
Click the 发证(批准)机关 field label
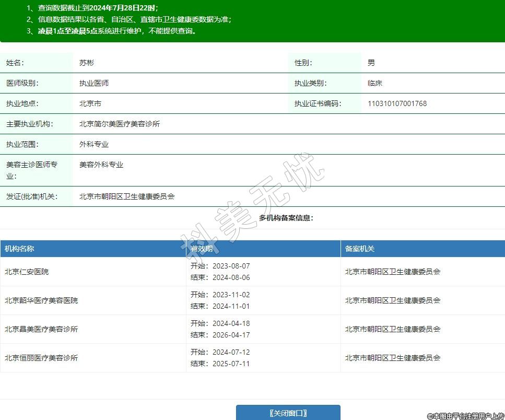[31, 196]
